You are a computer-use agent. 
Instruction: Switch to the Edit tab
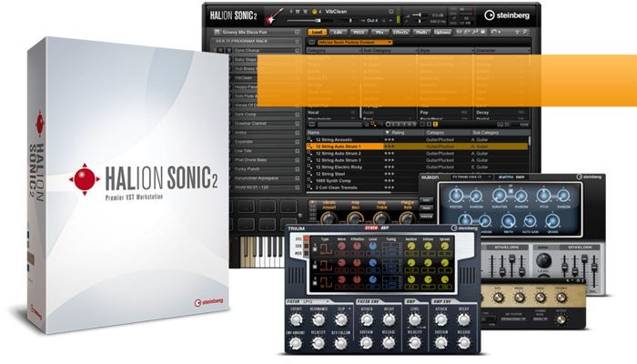pyautogui.click(x=338, y=32)
